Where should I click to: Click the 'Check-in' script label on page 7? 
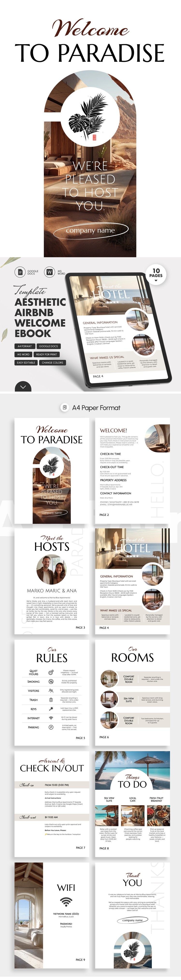coord(27,785)
